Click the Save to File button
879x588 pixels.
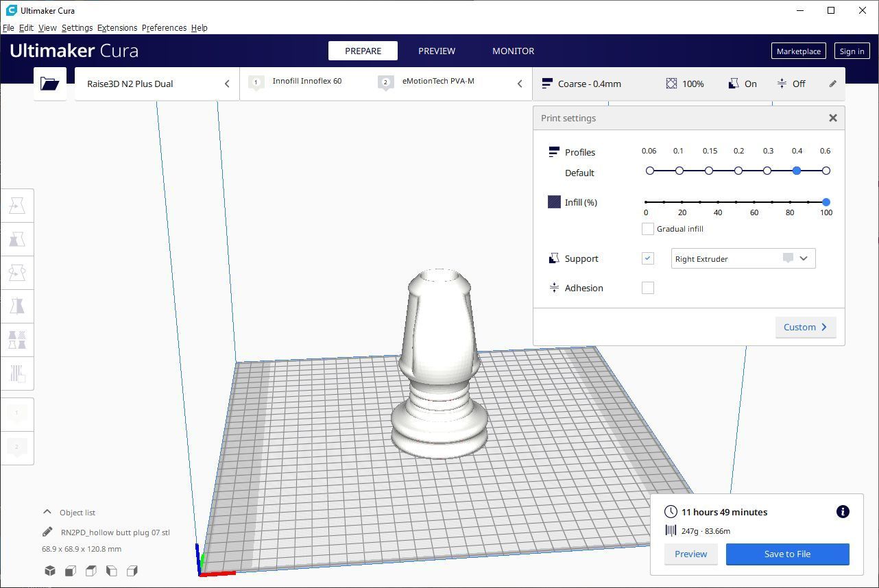(787, 554)
